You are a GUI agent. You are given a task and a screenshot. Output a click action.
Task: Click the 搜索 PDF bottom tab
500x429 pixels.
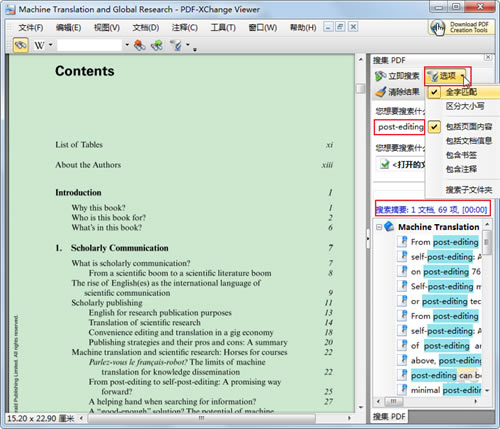pos(389,416)
